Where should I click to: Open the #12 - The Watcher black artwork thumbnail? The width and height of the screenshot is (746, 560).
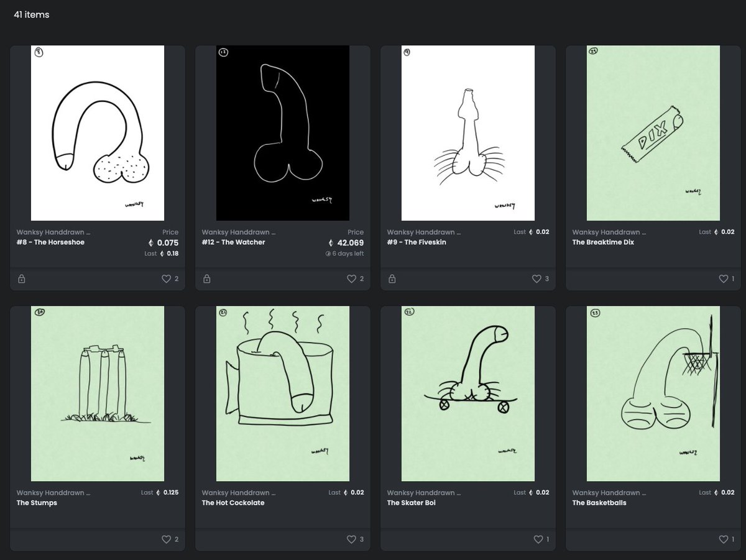click(283, 133)
